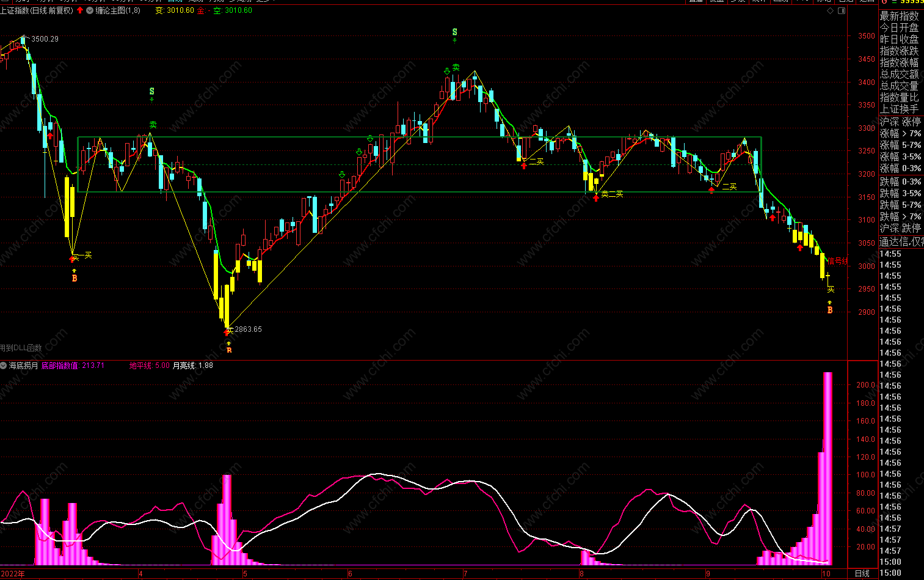Click the 类二买 label in August

point(613,194)
